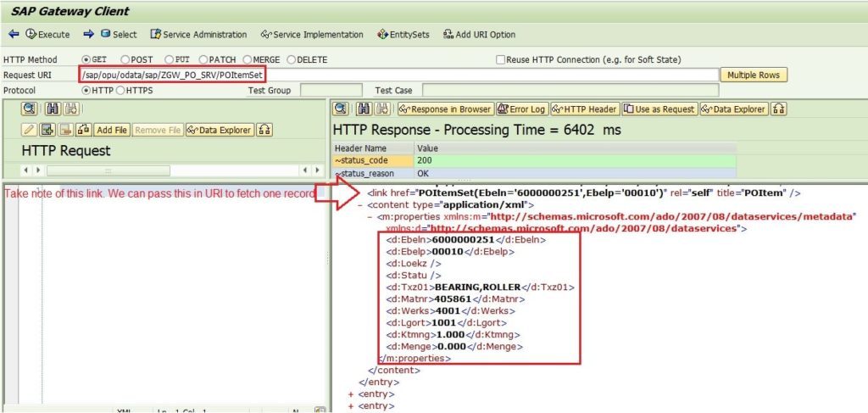Click the forward arrow before Select

88,34
